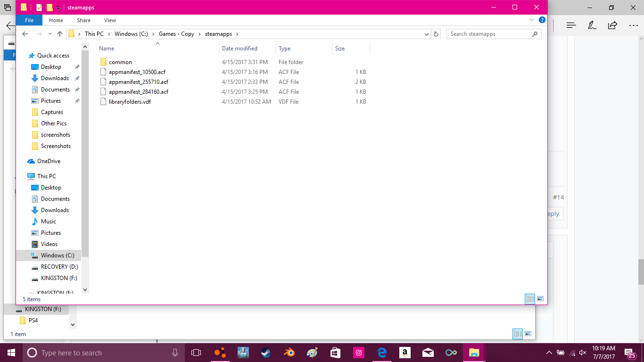This screenshot has height=362, width=644.
Task: Click Windows Start button
Action: tap(11, 353)
